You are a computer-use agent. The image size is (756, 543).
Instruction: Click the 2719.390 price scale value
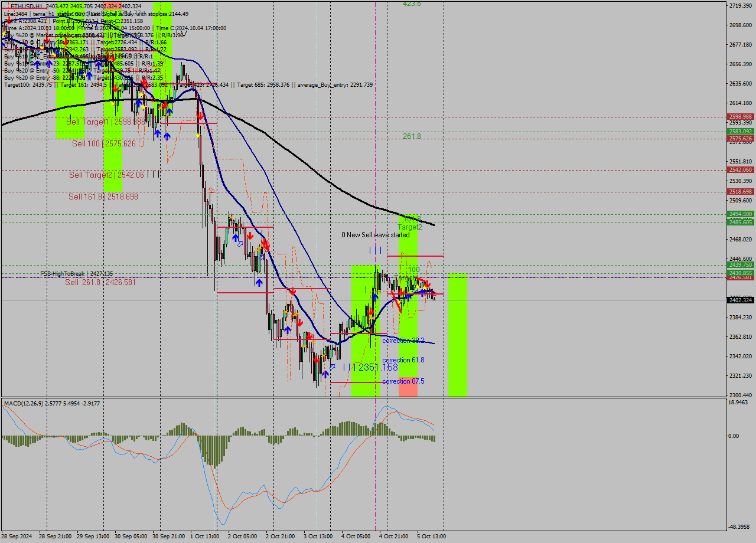[x=741, y=5]
